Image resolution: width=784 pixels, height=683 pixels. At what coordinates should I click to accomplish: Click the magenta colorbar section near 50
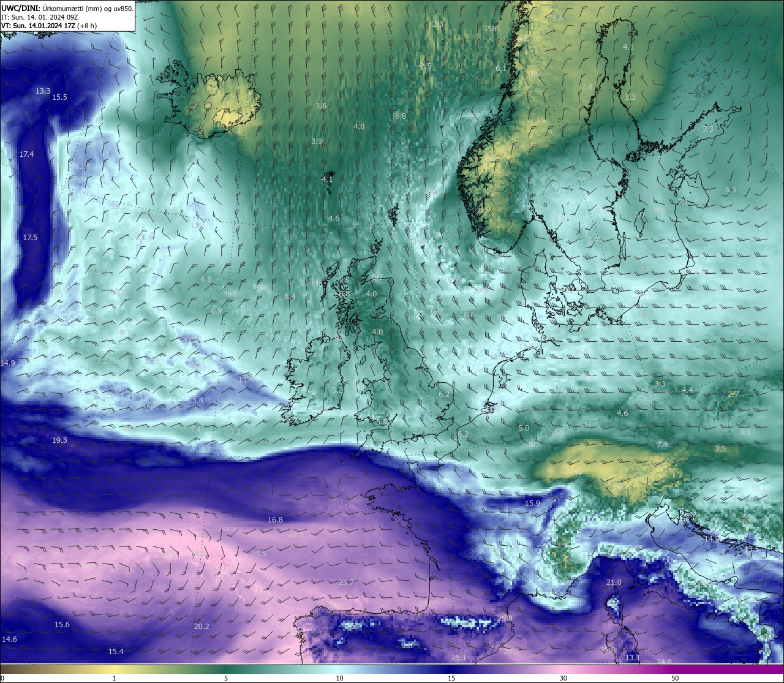point(675,669)
